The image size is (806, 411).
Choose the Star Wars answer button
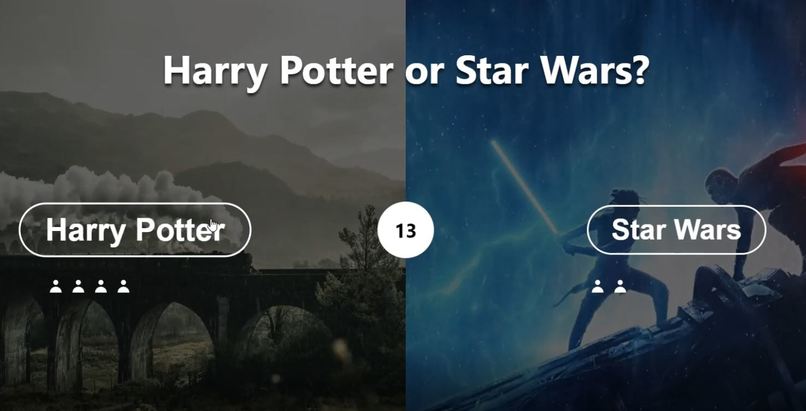pos(676,230)
